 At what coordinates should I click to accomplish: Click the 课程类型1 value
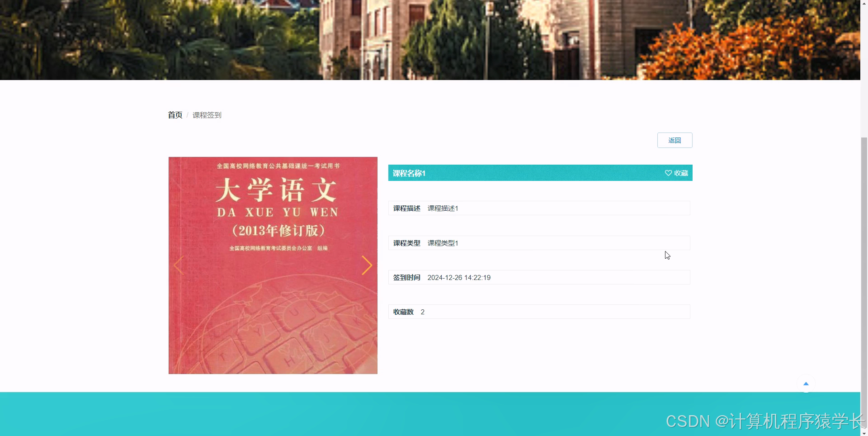[443, 243]
